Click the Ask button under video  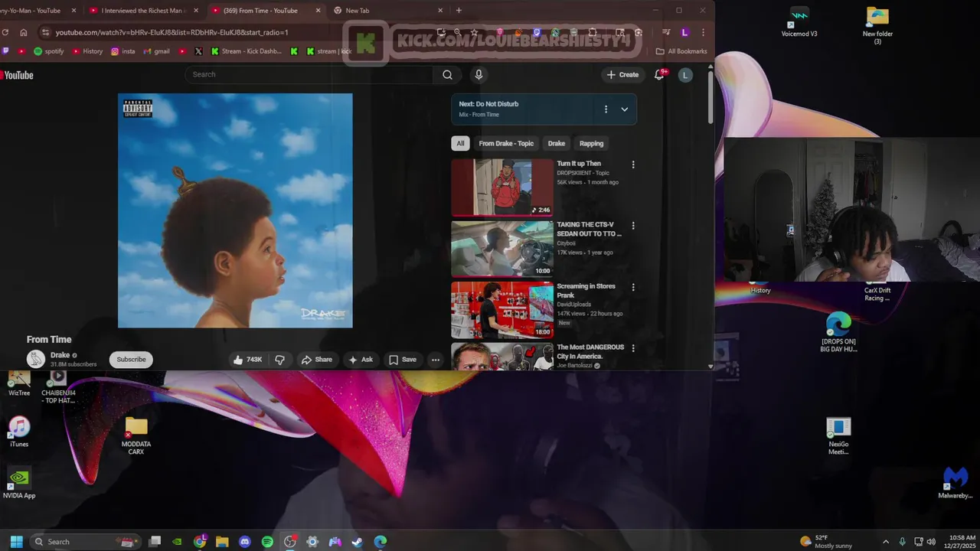[361, 360]
